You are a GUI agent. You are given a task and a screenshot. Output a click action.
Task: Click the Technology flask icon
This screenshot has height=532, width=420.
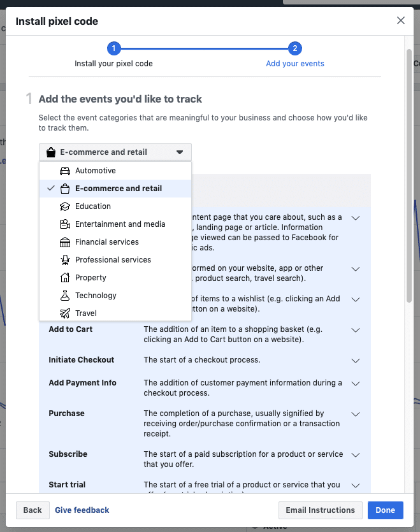coord(64,296)
